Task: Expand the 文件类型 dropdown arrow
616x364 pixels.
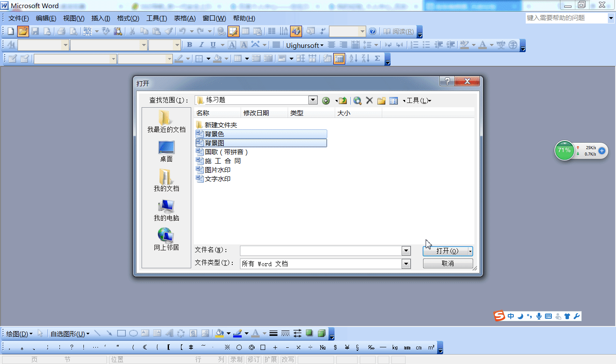Action: 406,264
